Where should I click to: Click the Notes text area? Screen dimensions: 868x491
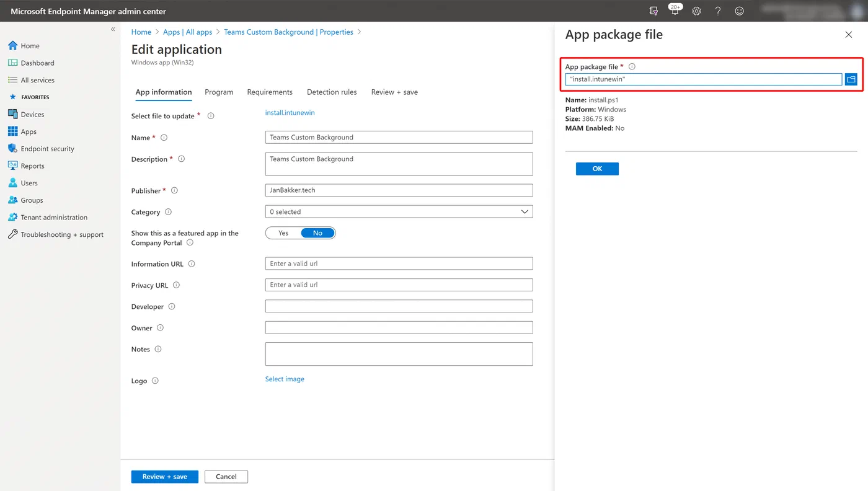[399, 354]
